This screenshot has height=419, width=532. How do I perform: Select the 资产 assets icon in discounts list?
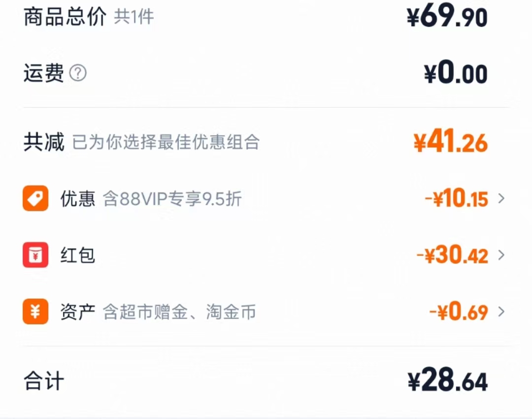(35, 312)
